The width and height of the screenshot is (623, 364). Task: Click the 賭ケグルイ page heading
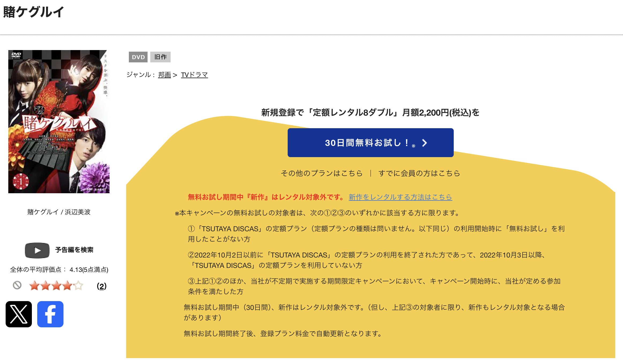pos(33,12)
